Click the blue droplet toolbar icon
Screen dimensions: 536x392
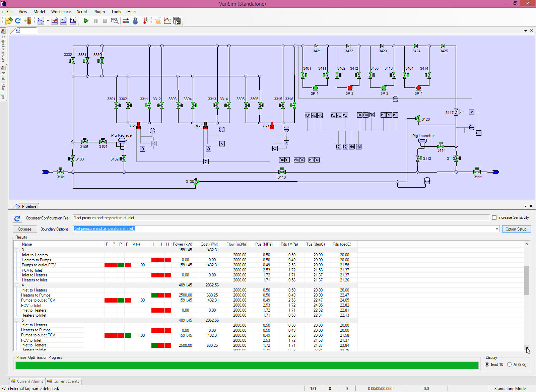[135, 21]
